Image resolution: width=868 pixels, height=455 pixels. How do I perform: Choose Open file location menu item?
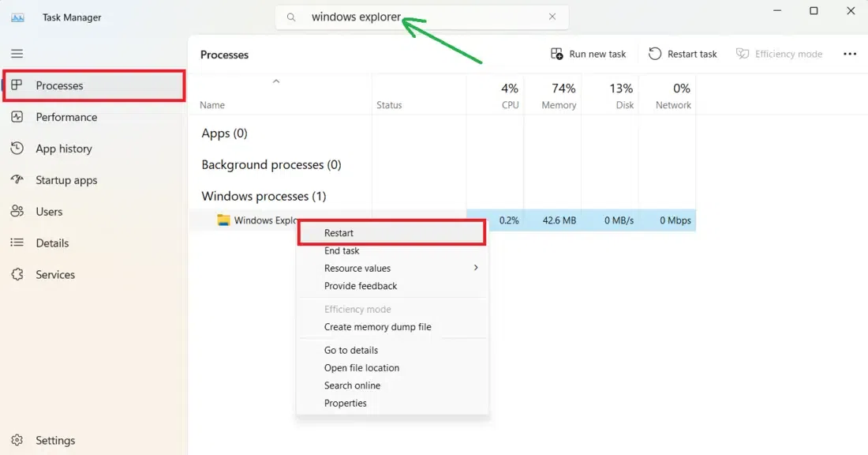point(392,368)
